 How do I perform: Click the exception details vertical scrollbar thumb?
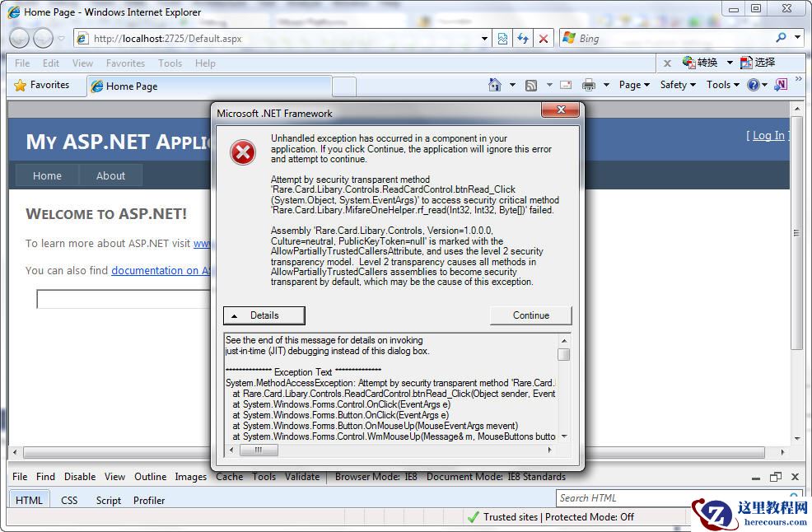coord(564,354)
